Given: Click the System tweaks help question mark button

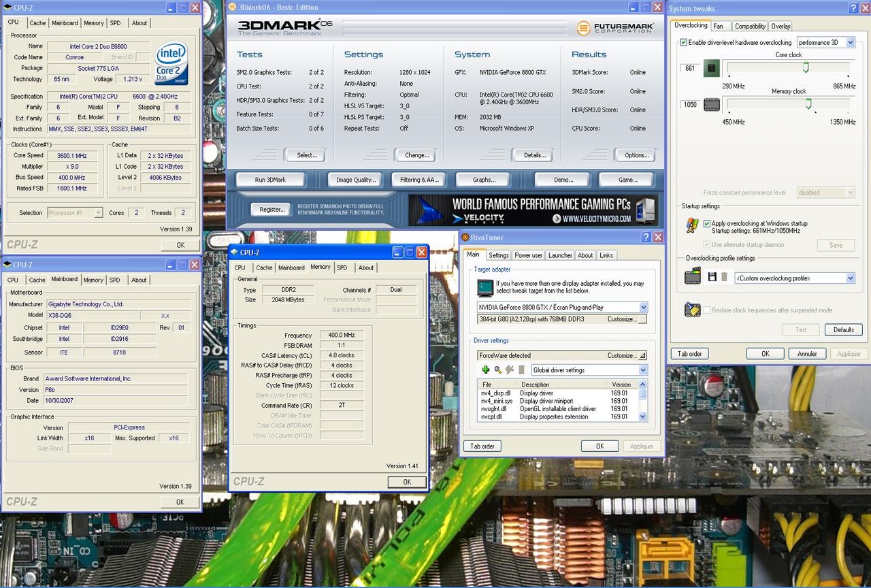Looking at the screenshot, I should (853, 8).
